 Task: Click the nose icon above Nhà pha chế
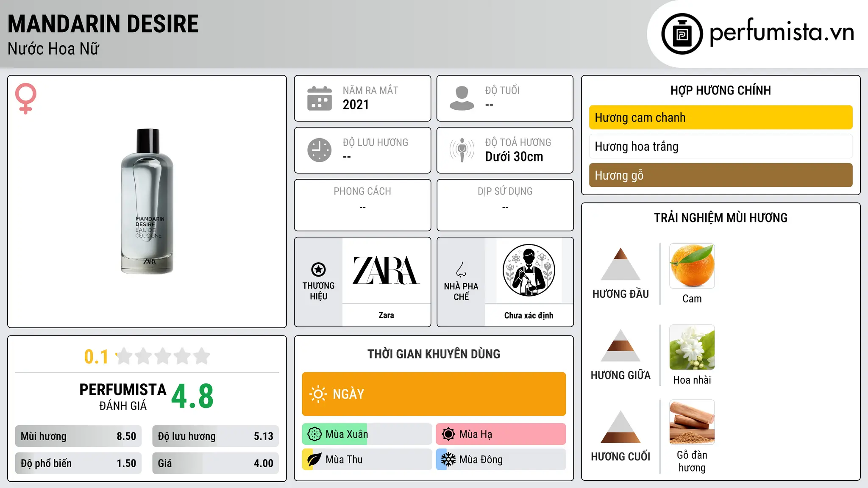[461, 269]
